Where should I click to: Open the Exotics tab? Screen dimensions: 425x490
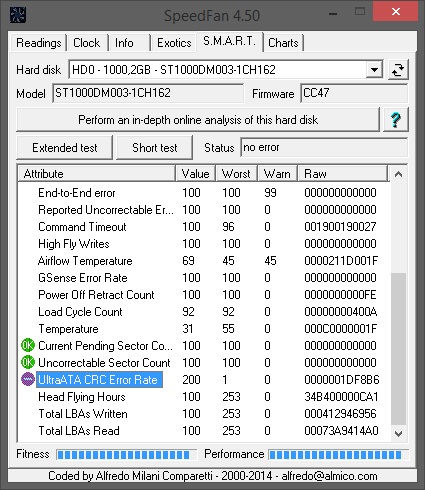(x=174, y=43)
